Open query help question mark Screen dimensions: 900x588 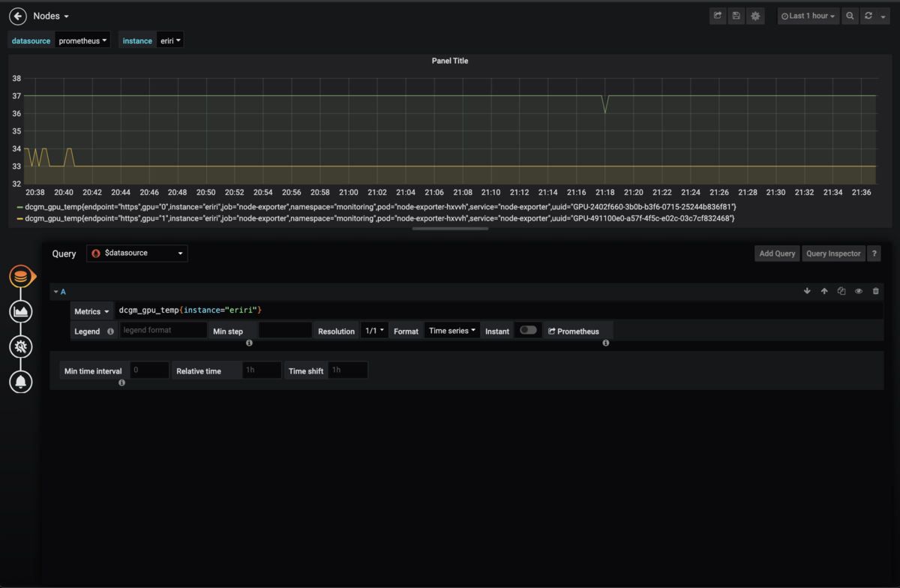click(x=874, y=253)
